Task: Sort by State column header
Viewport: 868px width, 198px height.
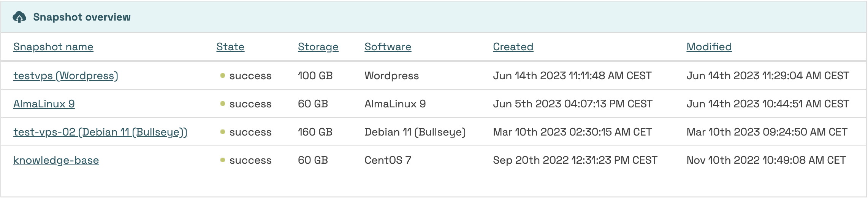Action: point(230,47)
